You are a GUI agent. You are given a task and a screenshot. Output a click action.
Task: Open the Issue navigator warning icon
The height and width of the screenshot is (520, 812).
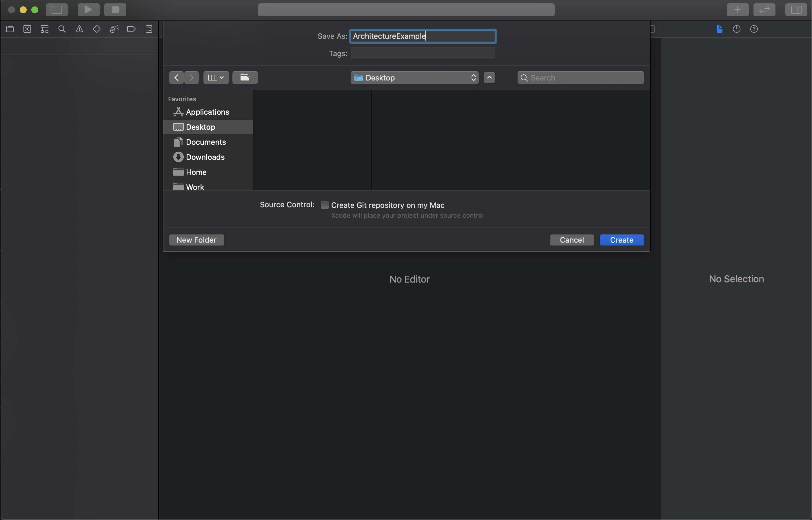[79, 29]
